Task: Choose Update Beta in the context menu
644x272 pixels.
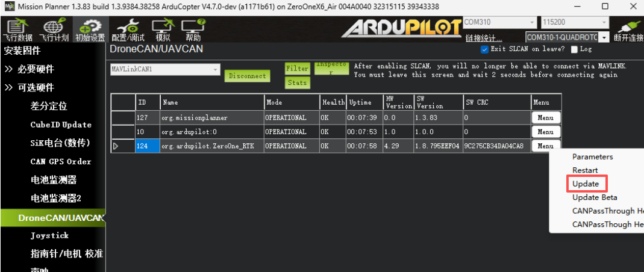Action: click(x=595, y=197)
